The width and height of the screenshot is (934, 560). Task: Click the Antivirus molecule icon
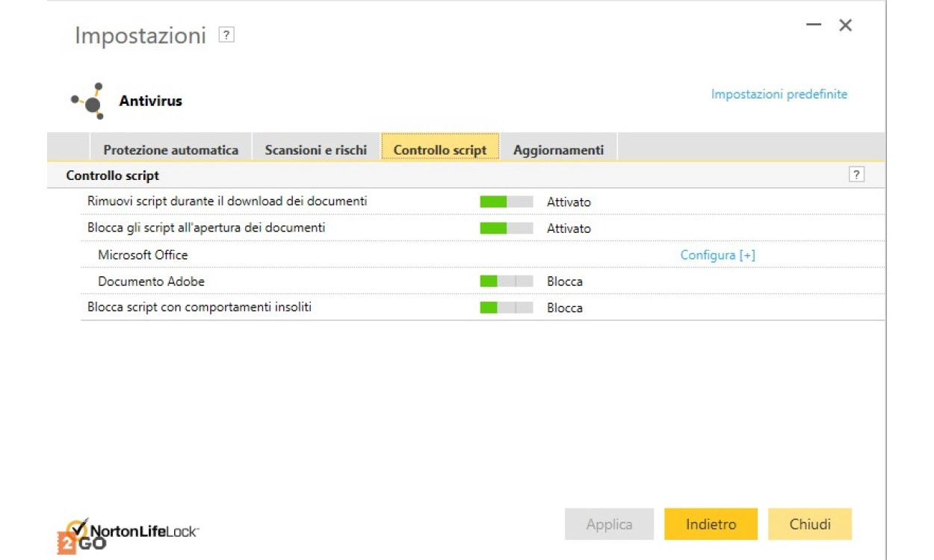[88, 101]
